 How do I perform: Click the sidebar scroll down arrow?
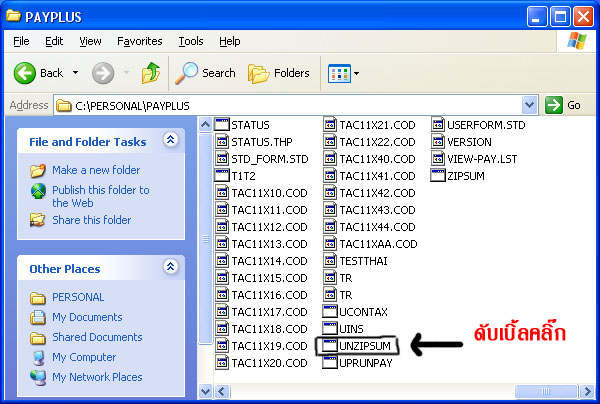click(205, 391)
